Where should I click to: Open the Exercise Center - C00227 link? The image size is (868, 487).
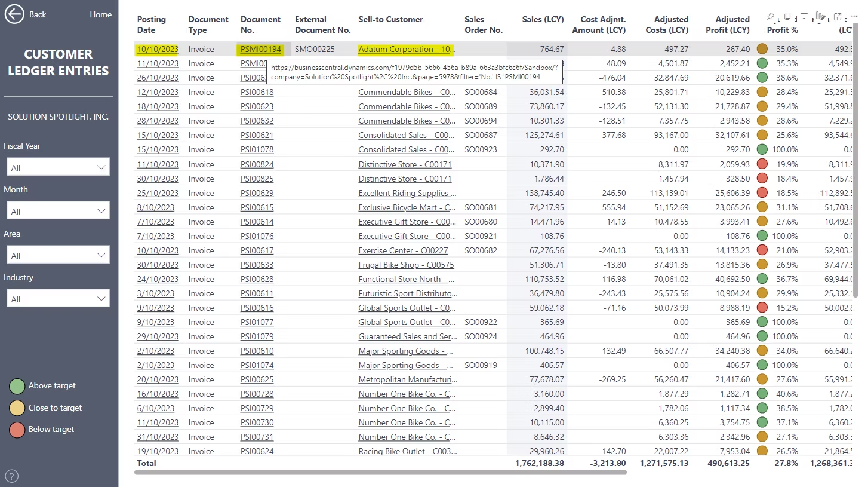click(x=403, y=250)
